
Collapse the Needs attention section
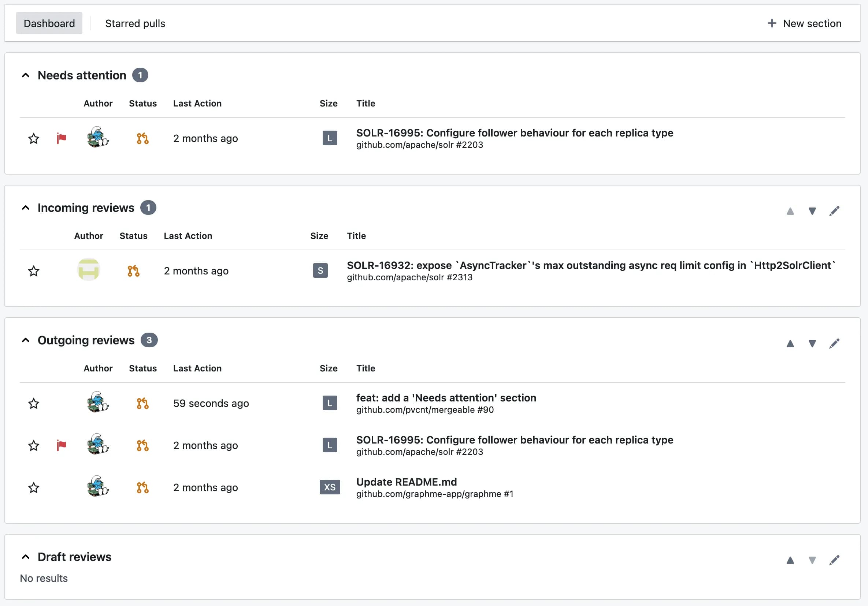[26, 75]
